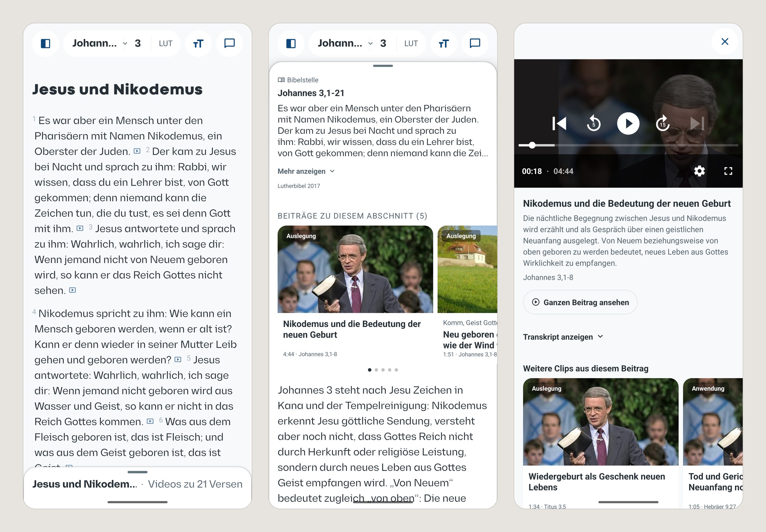Open Wiedergeburt als Geschenk neuen Lebens clip
Screen dimensions: 766x532
coord(601,443)
